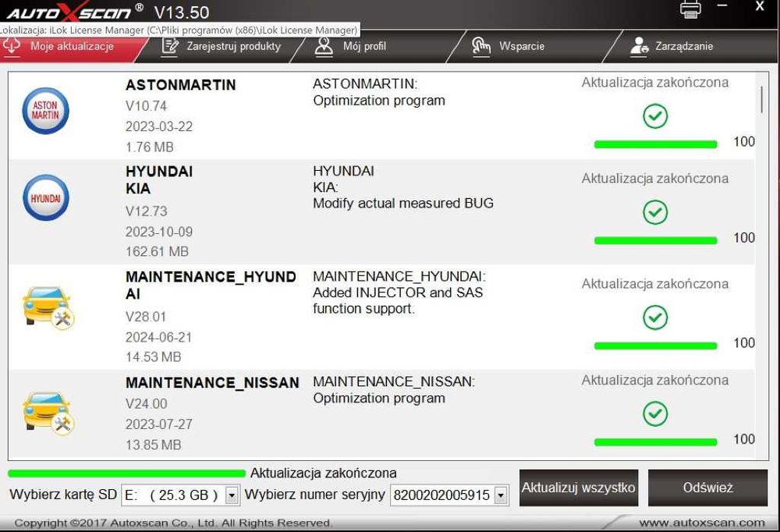This screenshot has width=780, height=532.
Task: Click the Aktualizuj wszystko button
Action: (x=579, y=488)
